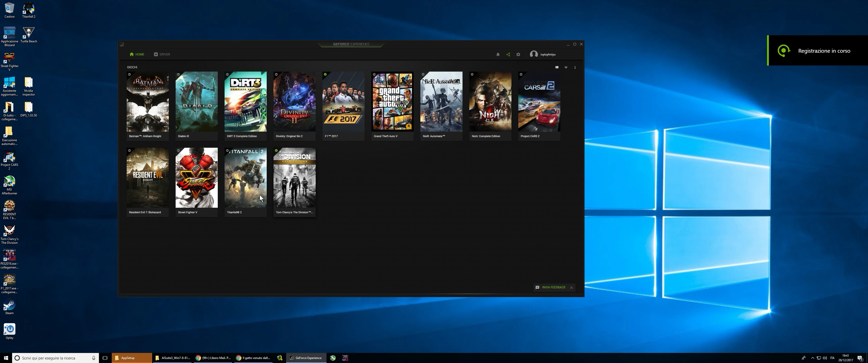Viewport: 868px width, 363px height.
Task: Click the optimized checkmark on F1 2017
Action: pos(325,74)
